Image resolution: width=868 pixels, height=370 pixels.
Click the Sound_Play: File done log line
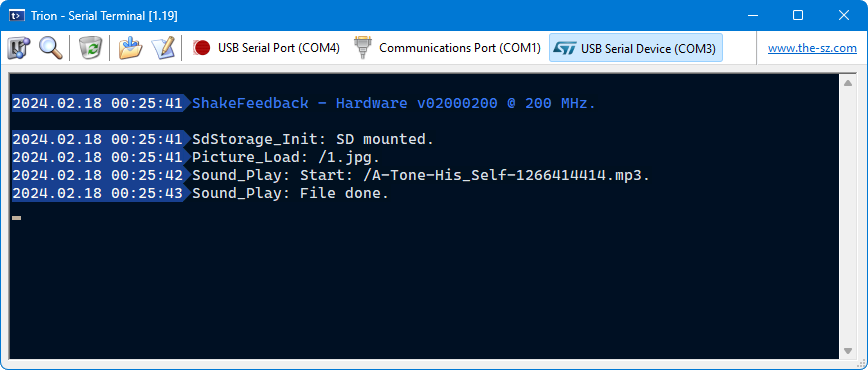pos(200,194)
